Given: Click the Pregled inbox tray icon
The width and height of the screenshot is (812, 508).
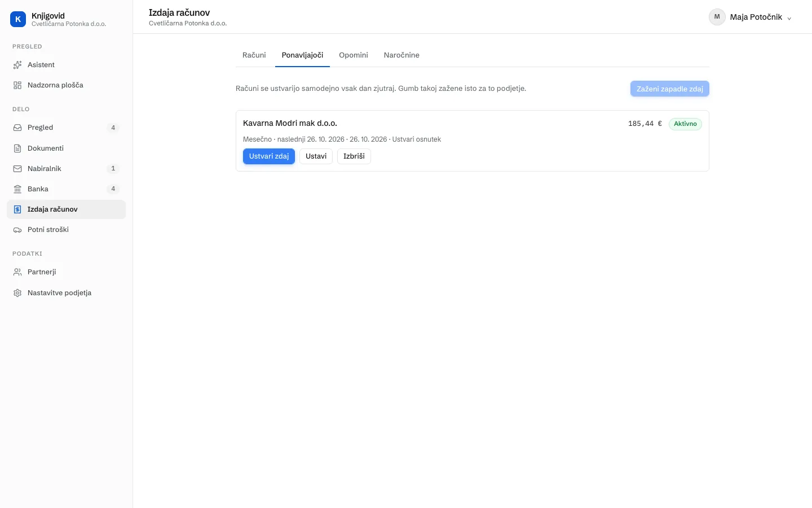Looking at the screenshot, I should tap(17, 128).
